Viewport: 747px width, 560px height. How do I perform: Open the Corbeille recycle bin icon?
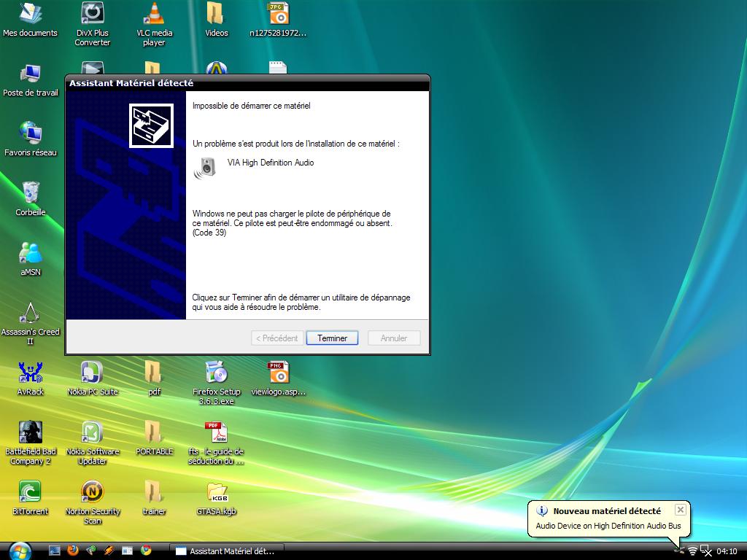31,194
